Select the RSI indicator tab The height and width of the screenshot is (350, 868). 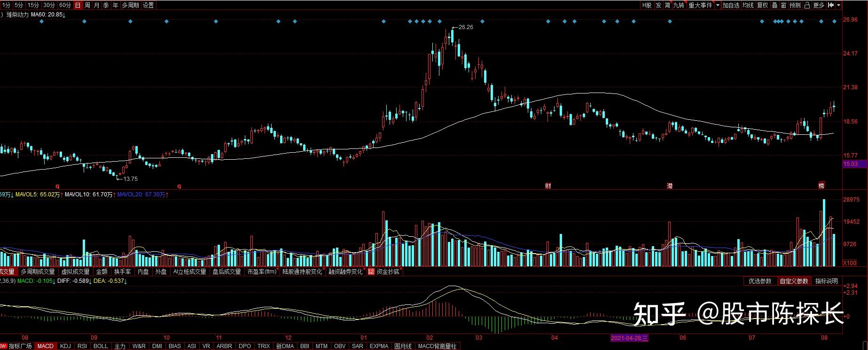[x=82, y=346]
